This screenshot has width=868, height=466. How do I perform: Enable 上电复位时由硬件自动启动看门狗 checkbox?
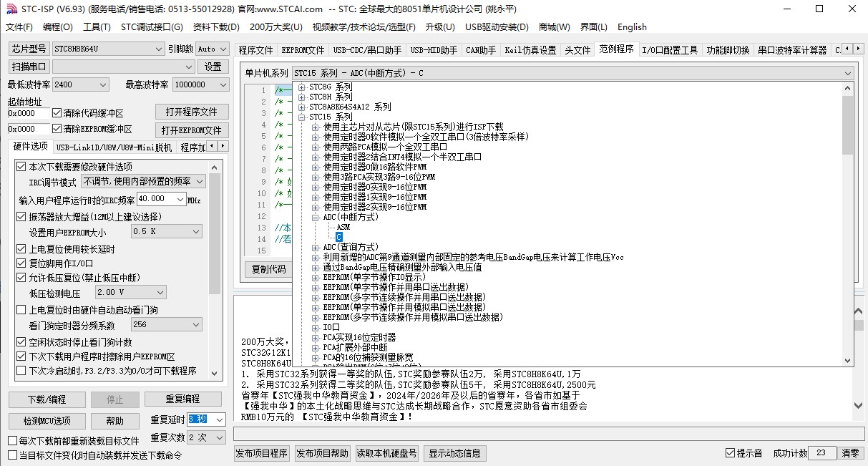21,310
